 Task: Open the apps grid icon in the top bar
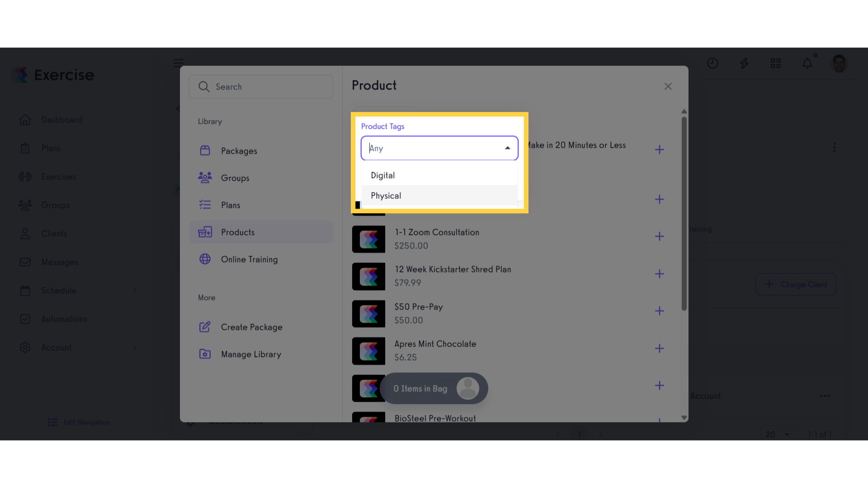click(x=776, y=63)
